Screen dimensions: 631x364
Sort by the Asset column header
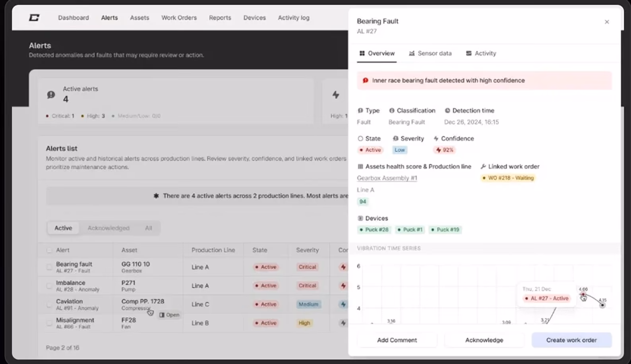[x=129, y=250]
